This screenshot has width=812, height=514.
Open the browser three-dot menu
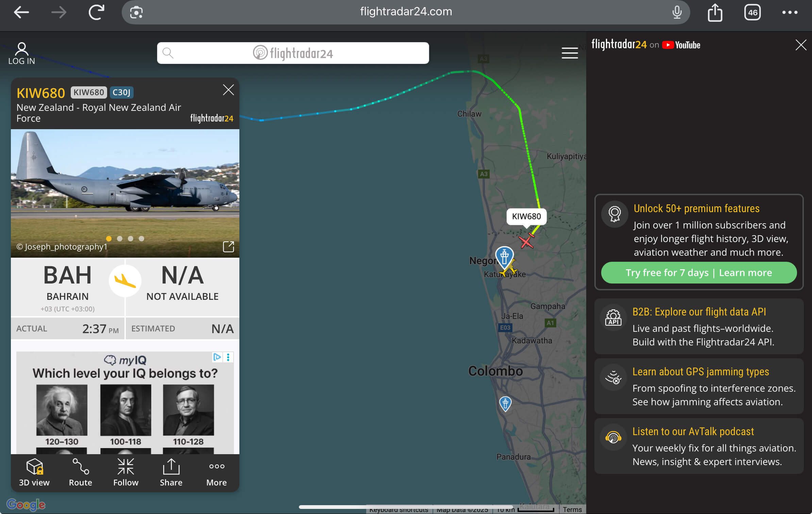(x=790, y=13)
